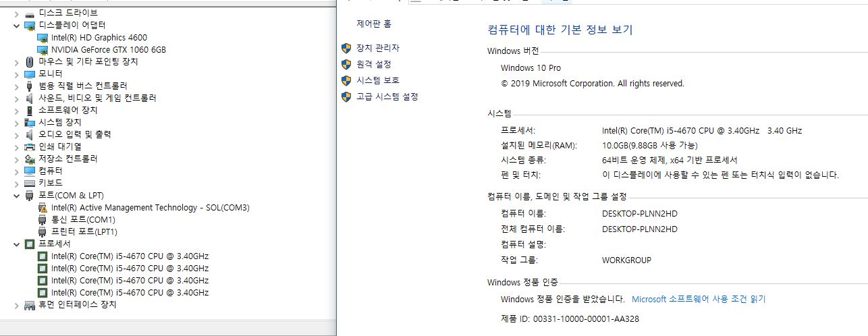Click the shield icon beside 시스템 보호
The height and width of the screenshot is (336, 868).
(346, 80)
